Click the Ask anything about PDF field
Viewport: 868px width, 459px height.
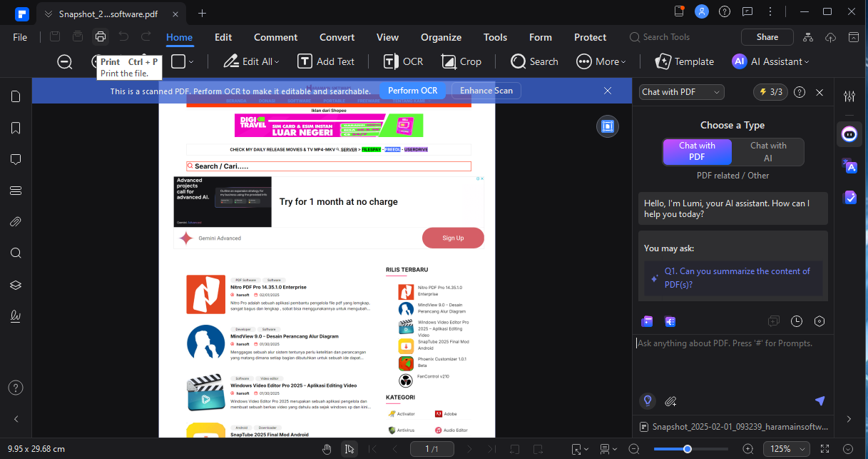pyautogui.click(x=727, y=343)
